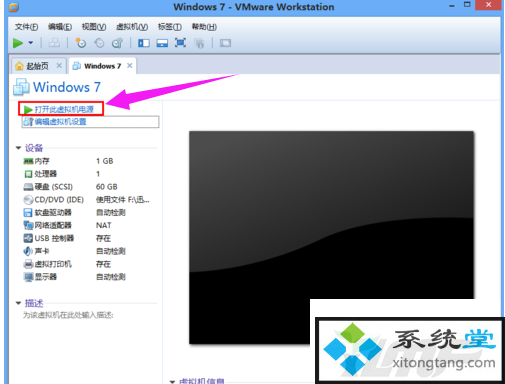Click the console view icon in toolbar

point(225,43)
